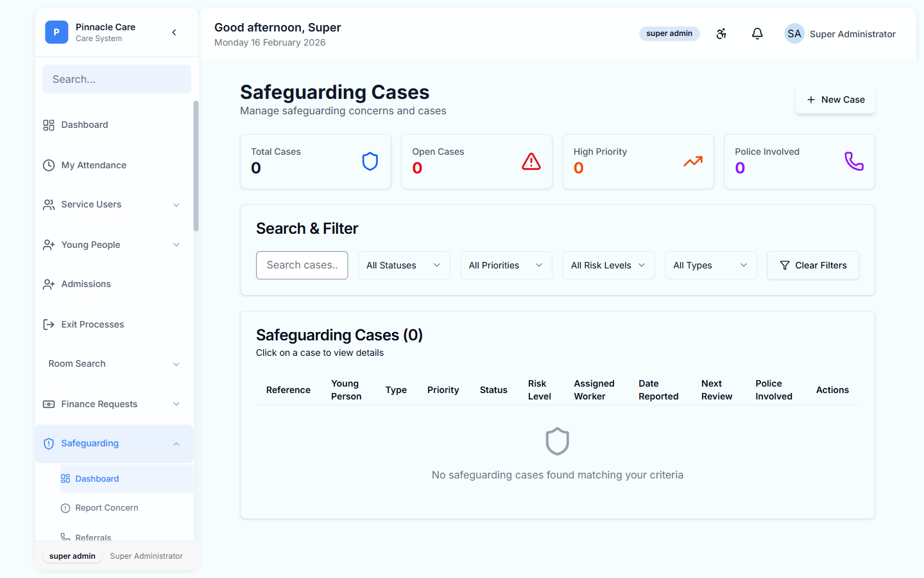Click the Pinnacle Care logo icon
Screen dimensions: 924x578
pos(56,32)
